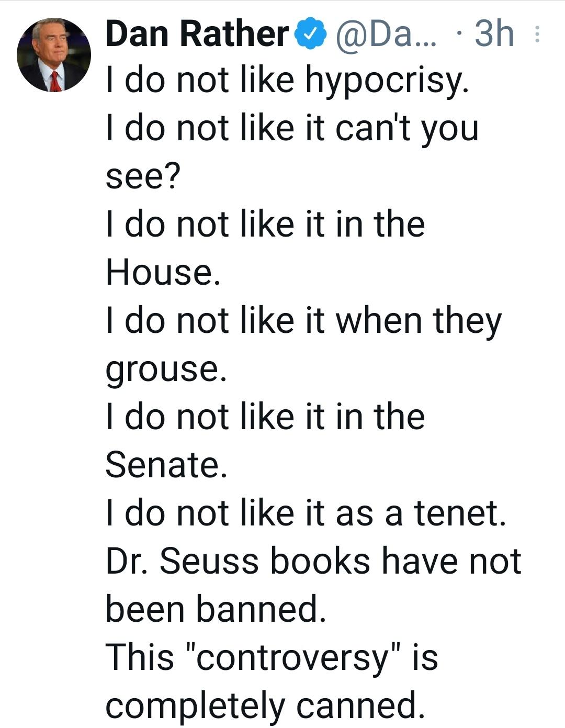Open Dan Rather's profile picture
Viewport: 565px width, 728px height.
pos(54,55)
